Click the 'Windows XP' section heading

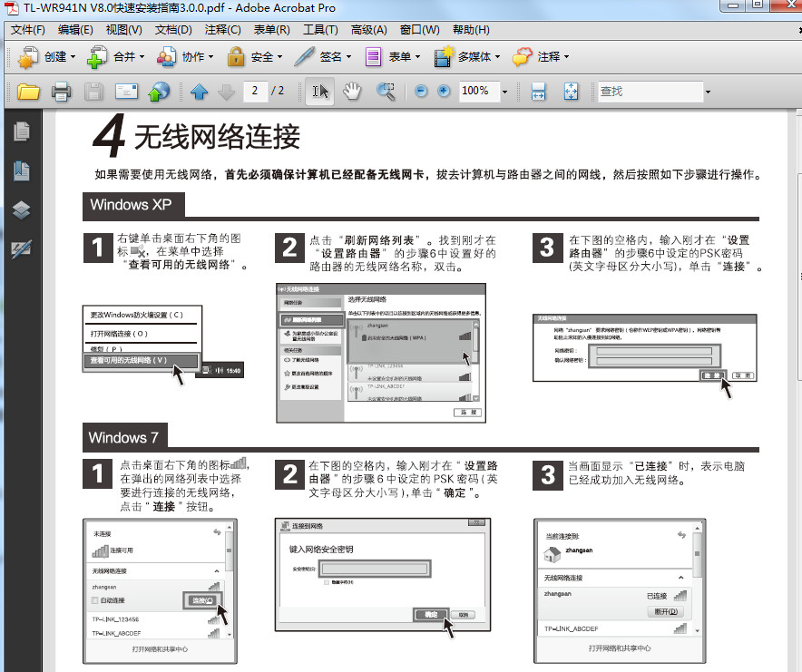pos(131,205)
